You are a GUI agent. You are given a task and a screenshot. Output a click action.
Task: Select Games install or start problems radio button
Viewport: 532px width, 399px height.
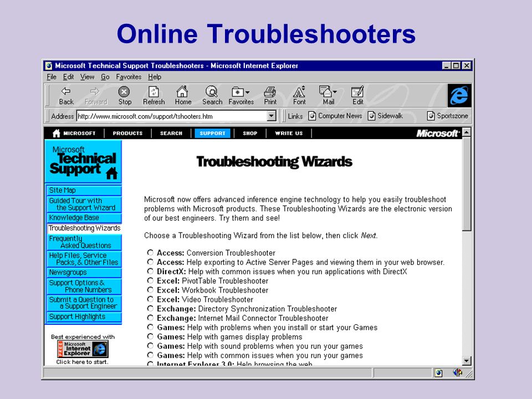click(150, 327)
